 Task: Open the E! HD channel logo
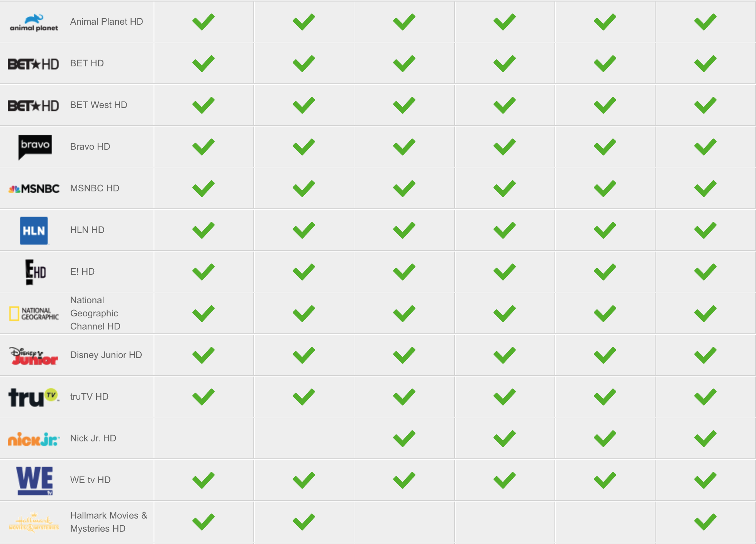pos(36,272)
